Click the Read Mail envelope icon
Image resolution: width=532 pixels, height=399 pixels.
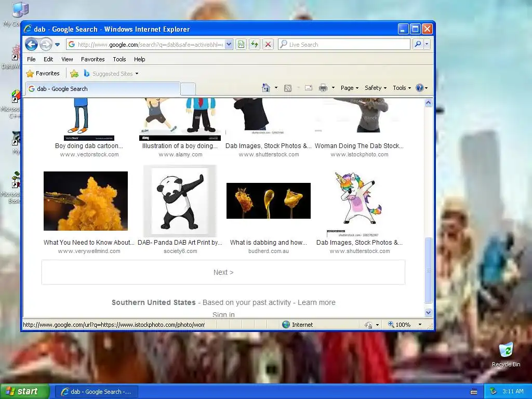[x=309, y=88]
